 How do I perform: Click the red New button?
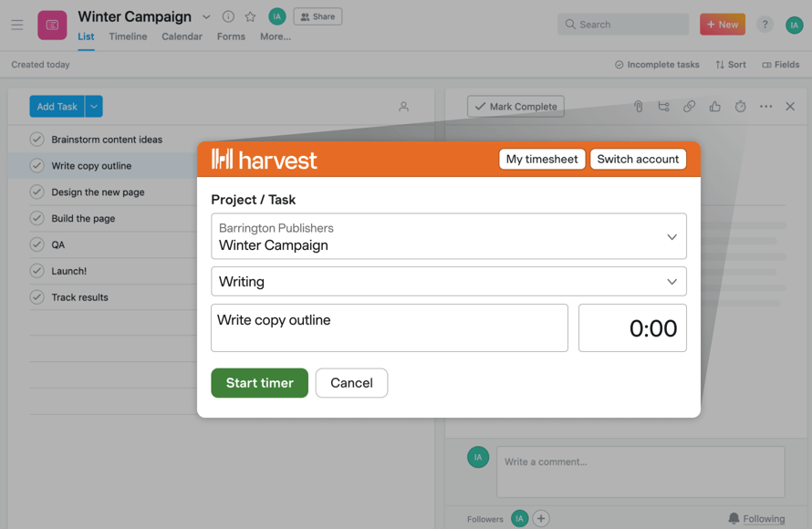pos(723,25)
